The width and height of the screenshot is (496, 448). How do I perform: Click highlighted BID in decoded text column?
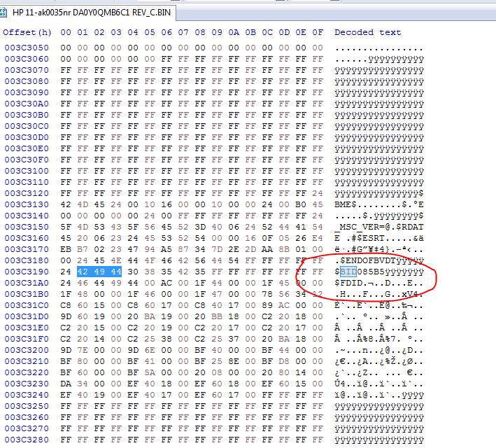point(348,272)
